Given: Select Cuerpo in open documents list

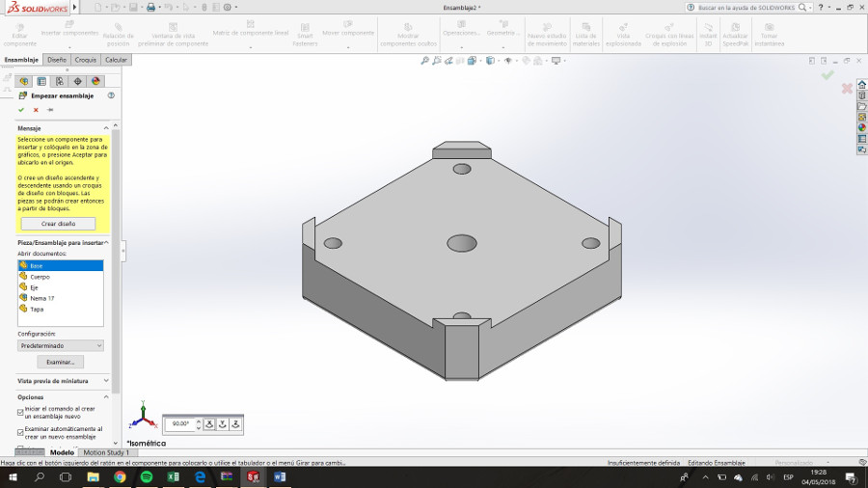Looking at the screenshot, I should (61, 277).
